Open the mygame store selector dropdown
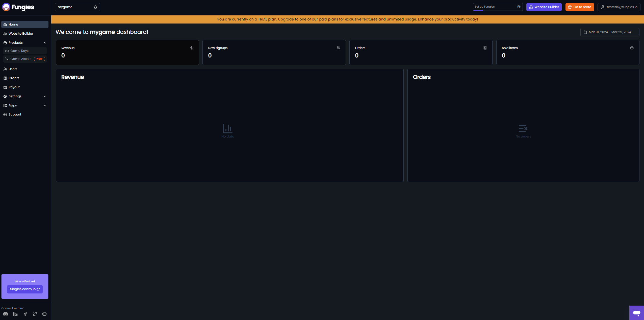Image resolution: width=644 pixels, height=320 pixels. (x=77, y=7)
